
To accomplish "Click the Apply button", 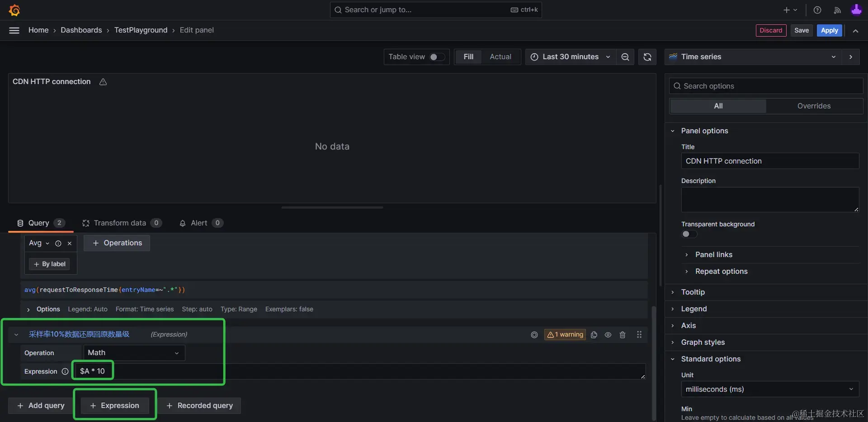I will pyautogui.click(x=829, y=30).
